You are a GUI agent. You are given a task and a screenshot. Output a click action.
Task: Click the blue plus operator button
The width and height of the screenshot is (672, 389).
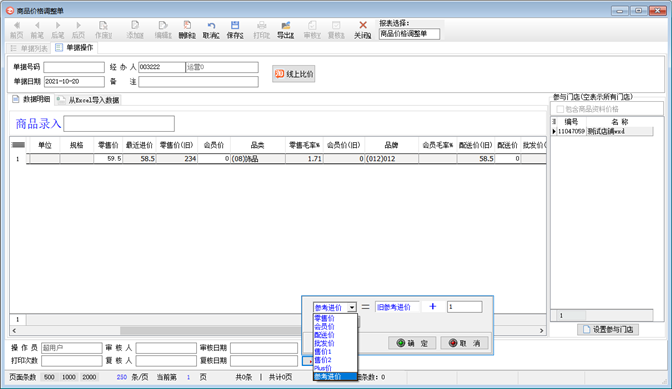pos(432,306)
